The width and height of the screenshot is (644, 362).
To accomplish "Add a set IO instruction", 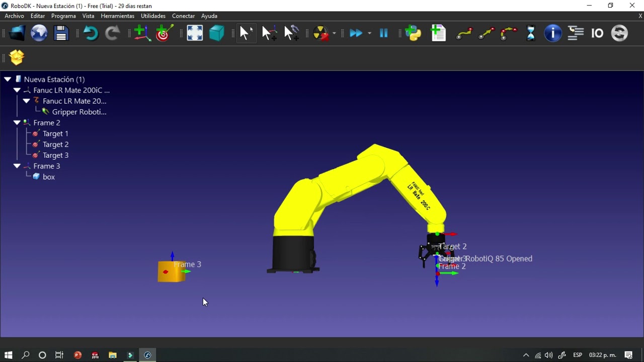I will point(597,34).
